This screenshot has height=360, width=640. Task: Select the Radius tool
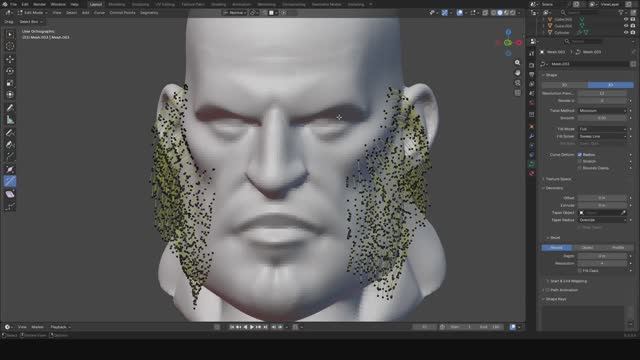click(x=10, y=169)
